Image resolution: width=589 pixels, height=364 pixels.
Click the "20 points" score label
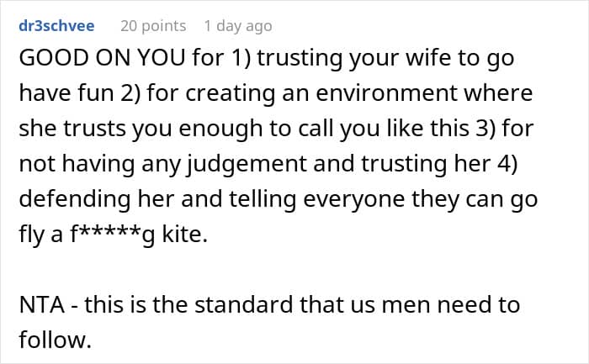(x=152, y=26)
